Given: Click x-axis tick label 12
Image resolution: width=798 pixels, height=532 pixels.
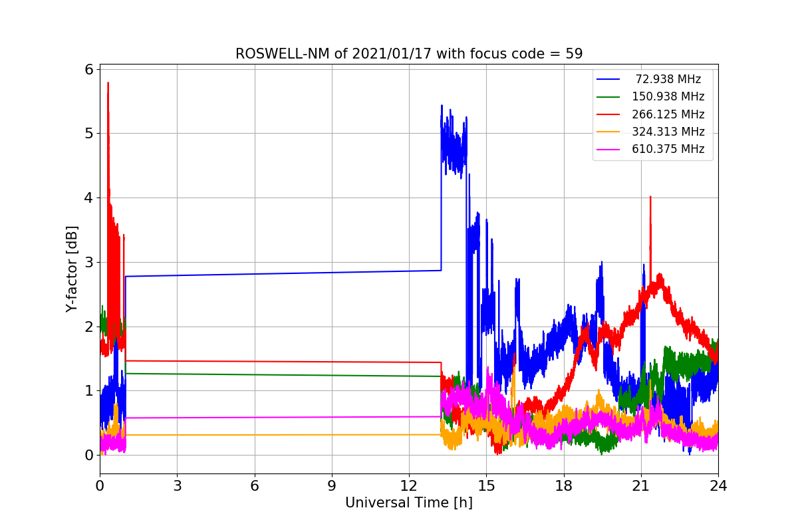Looking at the screenshot, I should tap(409, 486).
